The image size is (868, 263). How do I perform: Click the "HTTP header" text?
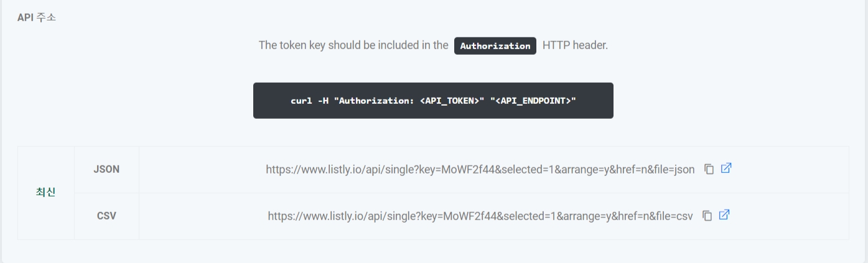tap(575, 46)
